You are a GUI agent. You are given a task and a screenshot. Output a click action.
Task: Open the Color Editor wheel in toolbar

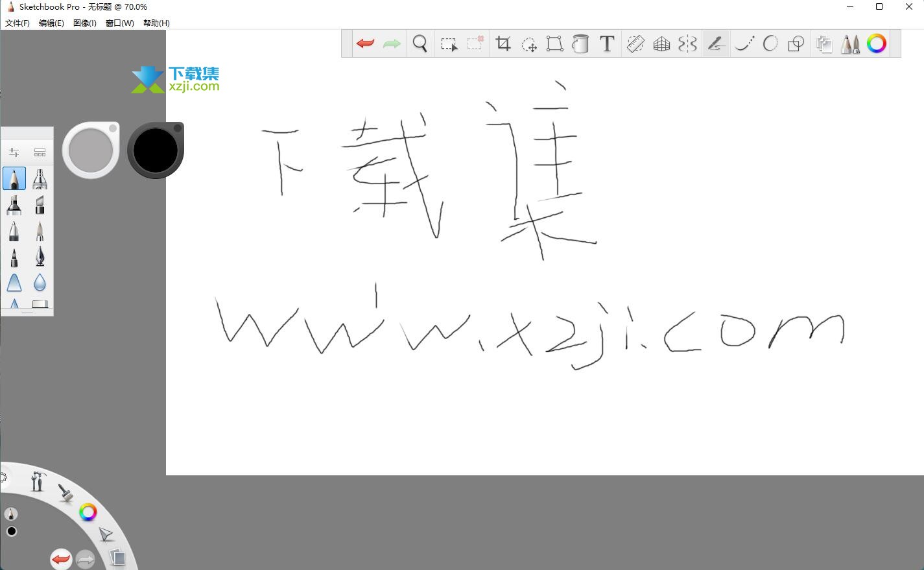877,43
